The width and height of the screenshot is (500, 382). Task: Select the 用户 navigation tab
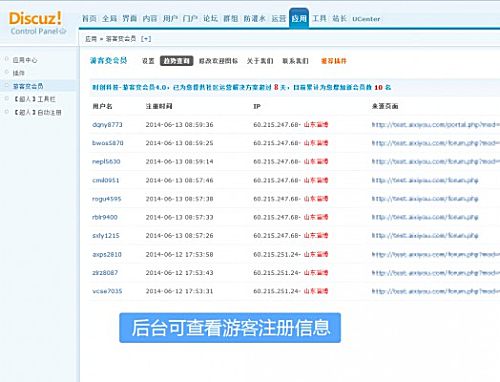click(170, 19)
